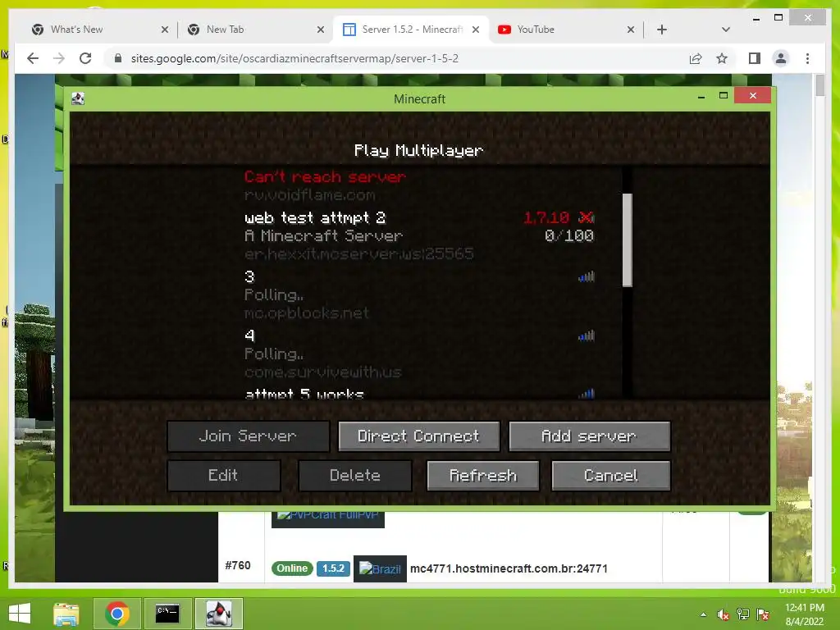The image size is (840, 630).
Task: Click the Chrome address bar URL
Action: click(294, 58)
